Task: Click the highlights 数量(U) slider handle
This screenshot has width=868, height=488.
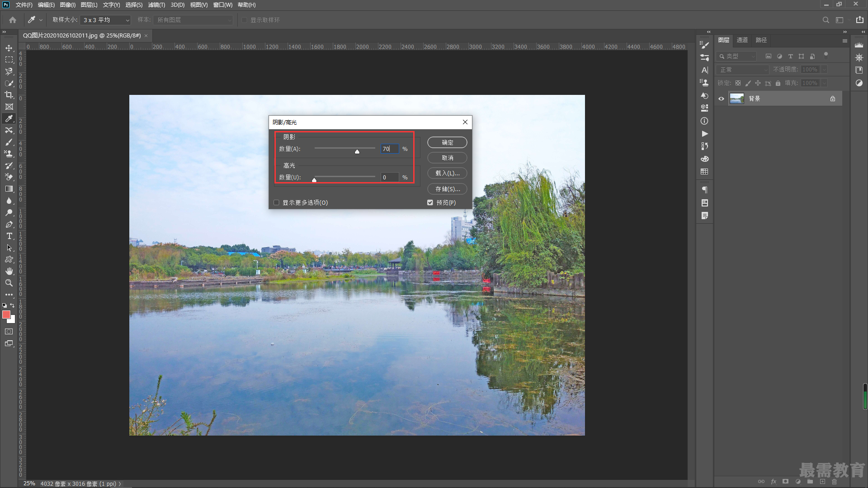Action: click(x=314, y=180)
